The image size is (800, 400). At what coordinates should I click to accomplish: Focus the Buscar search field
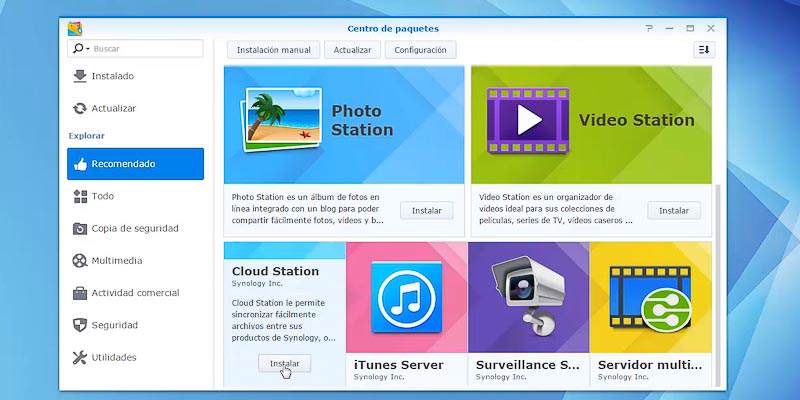coord(135,49)
